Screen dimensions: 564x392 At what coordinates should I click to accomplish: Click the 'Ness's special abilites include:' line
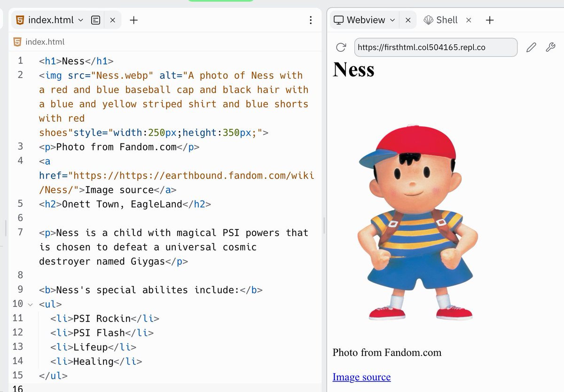coord(151,290)
